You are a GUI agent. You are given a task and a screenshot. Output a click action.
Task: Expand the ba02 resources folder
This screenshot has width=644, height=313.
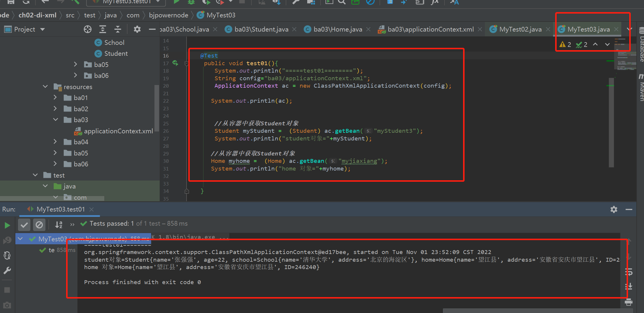coord(55,109)
